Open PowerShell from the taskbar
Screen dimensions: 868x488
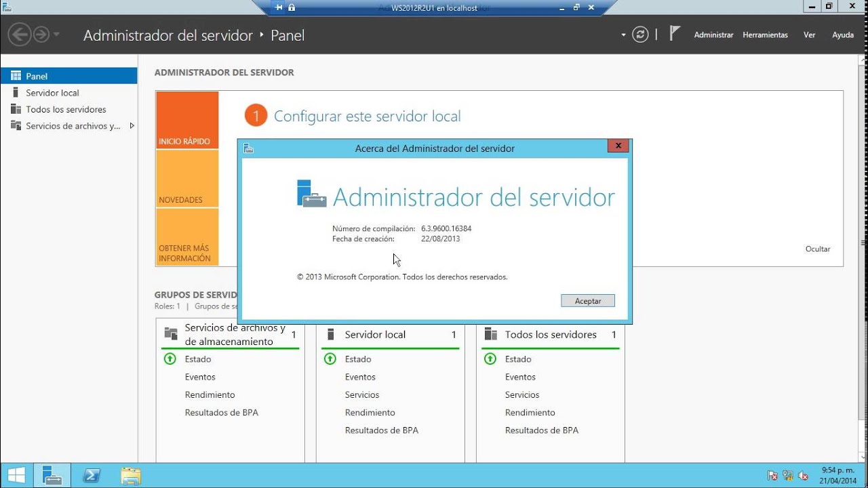92,475
